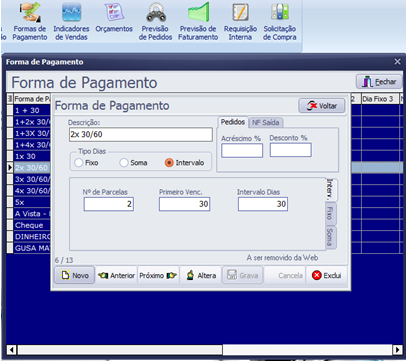Open the Orçamentos icon
The image size is (406, 361).
coord(114,18)
